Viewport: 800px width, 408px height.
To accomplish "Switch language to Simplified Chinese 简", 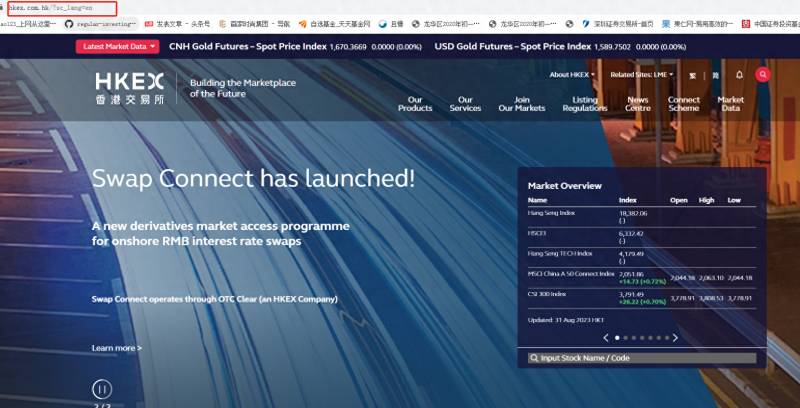I will [715, 75].
